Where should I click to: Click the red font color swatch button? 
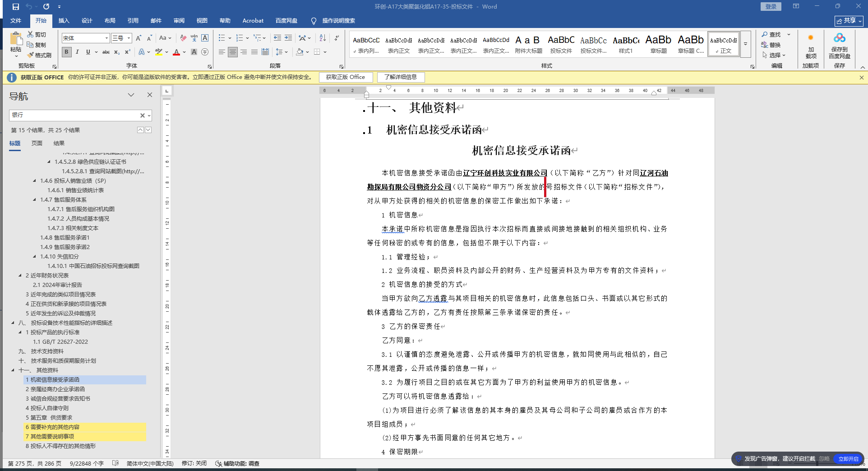[176, 52]
